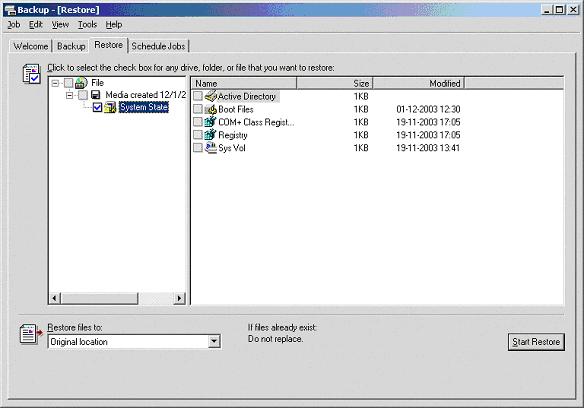This screenshot has height=408, width=584.
Task: Click the Boot Files icon
Action: click(x=211, y=109)
